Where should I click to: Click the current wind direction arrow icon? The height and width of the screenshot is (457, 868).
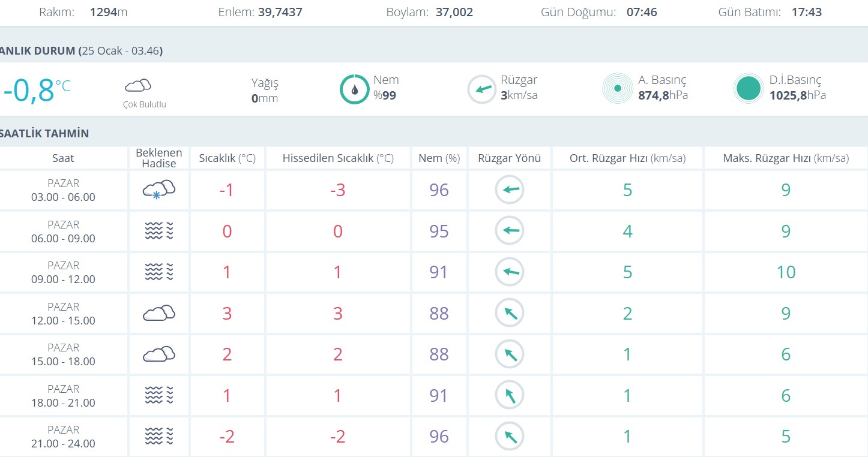pos(481,89)
